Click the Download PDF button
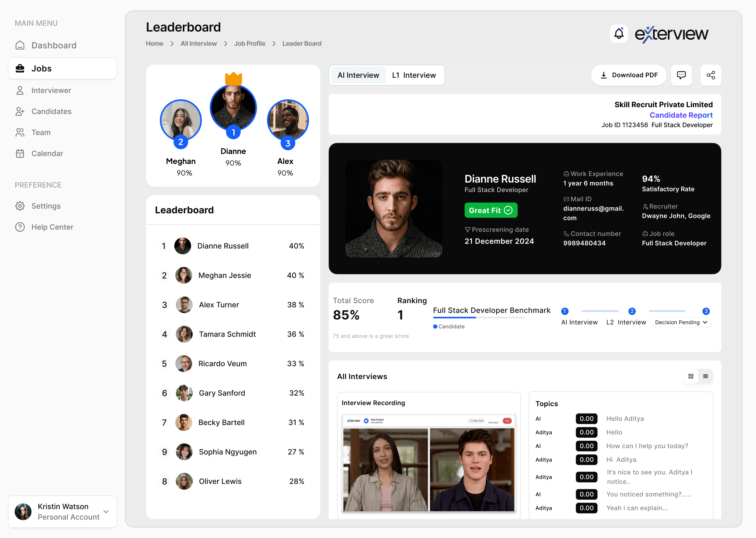 [629, 75]
